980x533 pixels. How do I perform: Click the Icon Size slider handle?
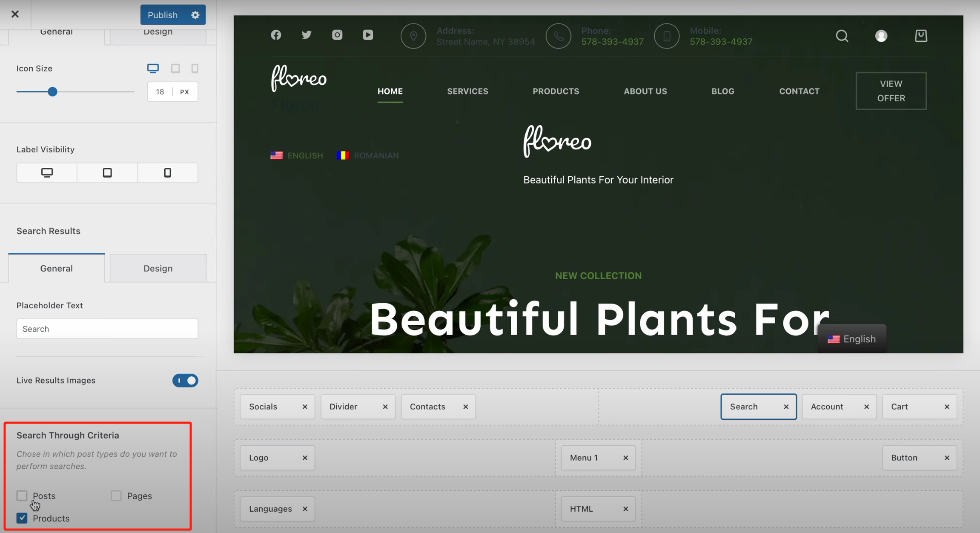tap(52, 92)
